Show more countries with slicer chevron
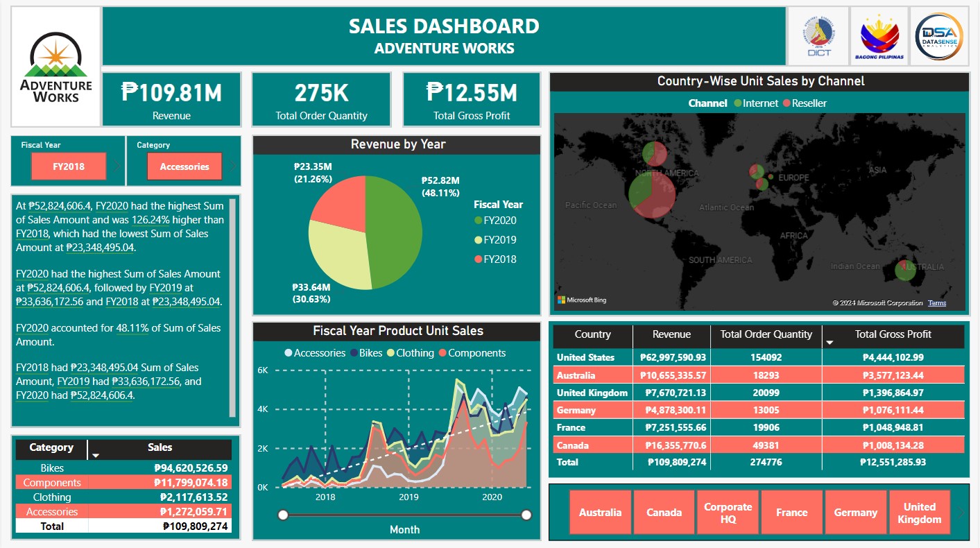 tap(961, 513)
